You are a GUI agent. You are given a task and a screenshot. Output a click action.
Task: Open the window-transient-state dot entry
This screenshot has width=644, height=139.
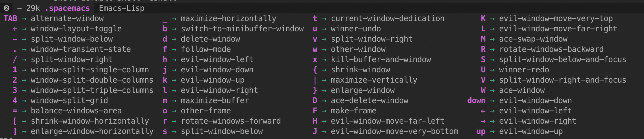pyautogui.click(x=72, y=49)
